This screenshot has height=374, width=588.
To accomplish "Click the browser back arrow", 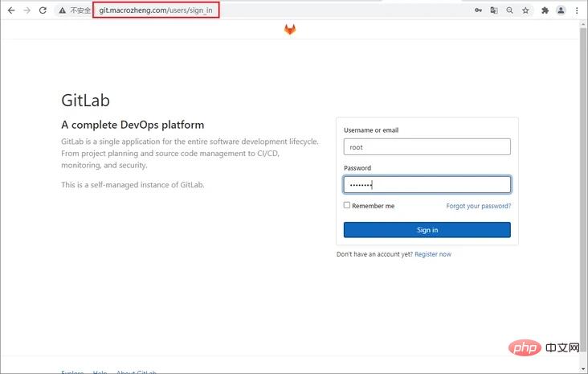I will [x=11, y=10].
